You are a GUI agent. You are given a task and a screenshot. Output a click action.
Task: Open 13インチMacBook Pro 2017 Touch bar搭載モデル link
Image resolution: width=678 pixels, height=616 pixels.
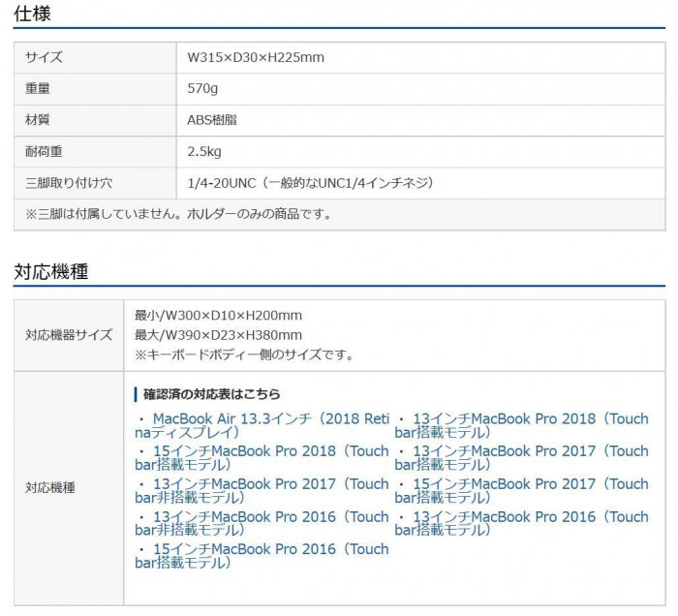pos(521,458)
